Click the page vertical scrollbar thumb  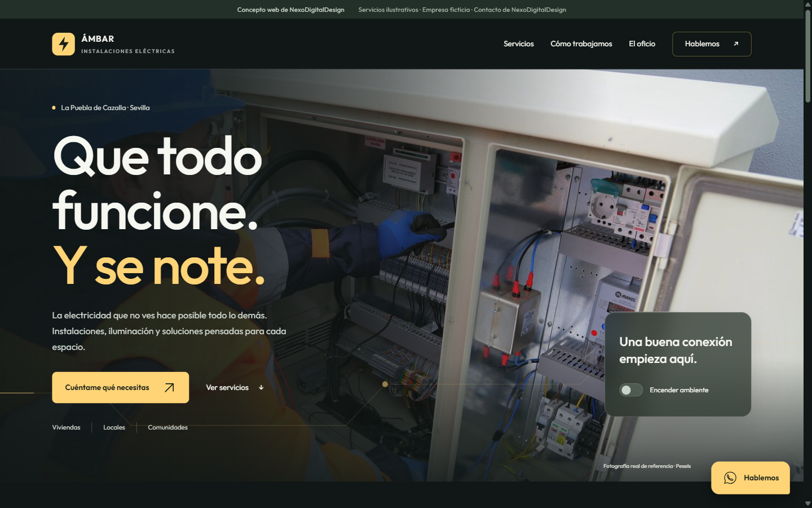point(807,56)
